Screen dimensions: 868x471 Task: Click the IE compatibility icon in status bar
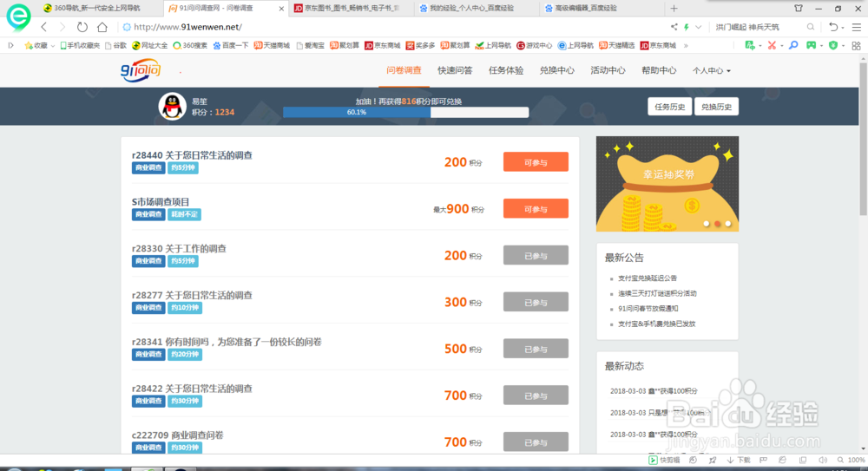[x=782, y=460]
